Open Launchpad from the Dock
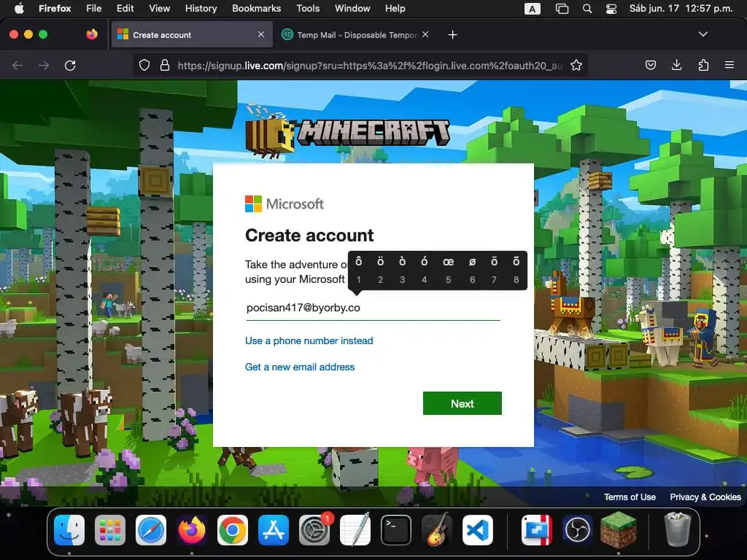The height and width of the screenshot is (560, 747). (x=110, y=530)
